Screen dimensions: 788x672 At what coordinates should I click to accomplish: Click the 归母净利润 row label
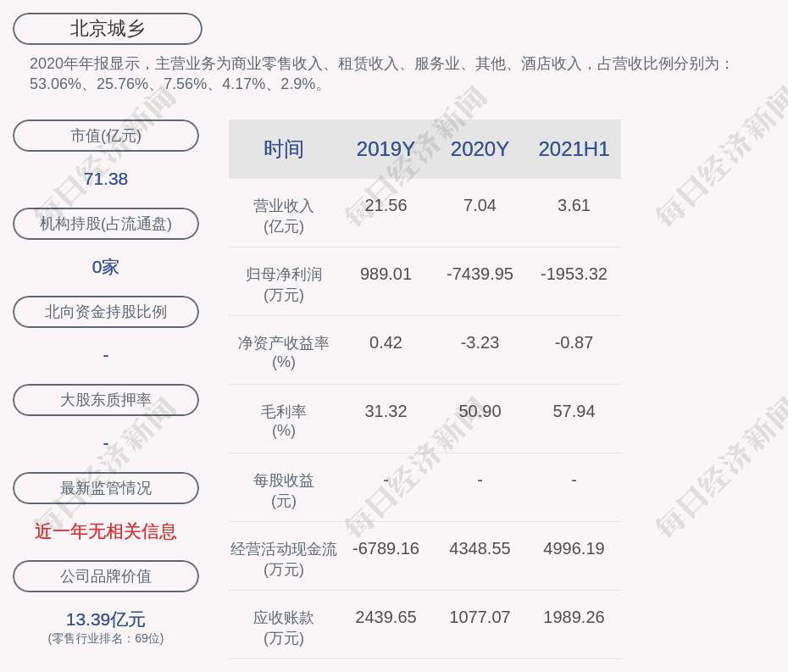[283, 275]
